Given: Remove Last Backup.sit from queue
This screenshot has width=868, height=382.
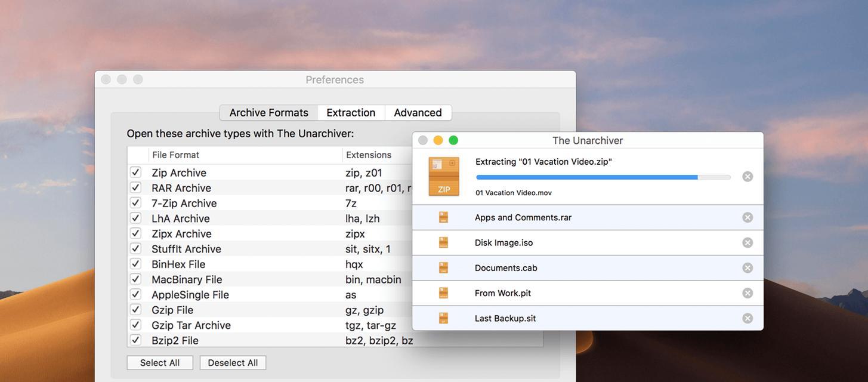Looking at the screenshot, I should tap(747, 318).
